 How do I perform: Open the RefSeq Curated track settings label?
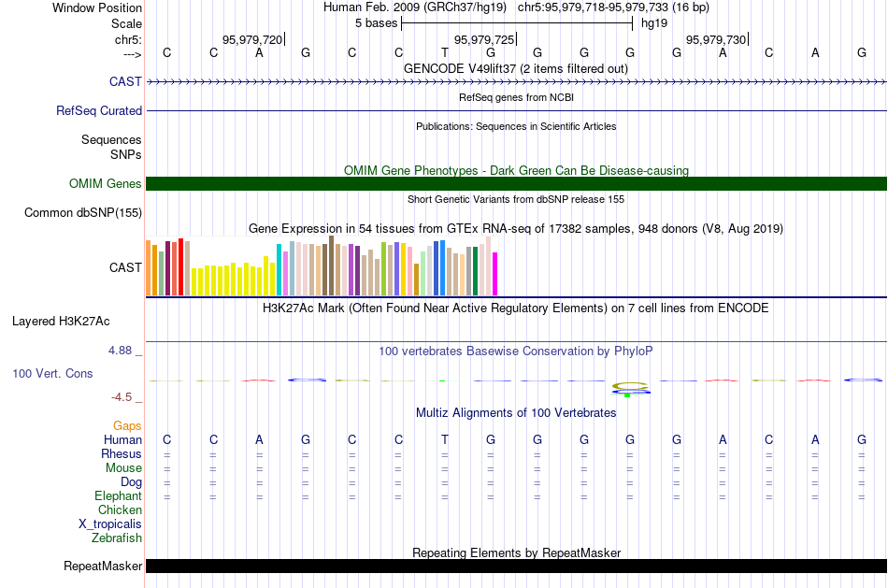coord(99,110)
